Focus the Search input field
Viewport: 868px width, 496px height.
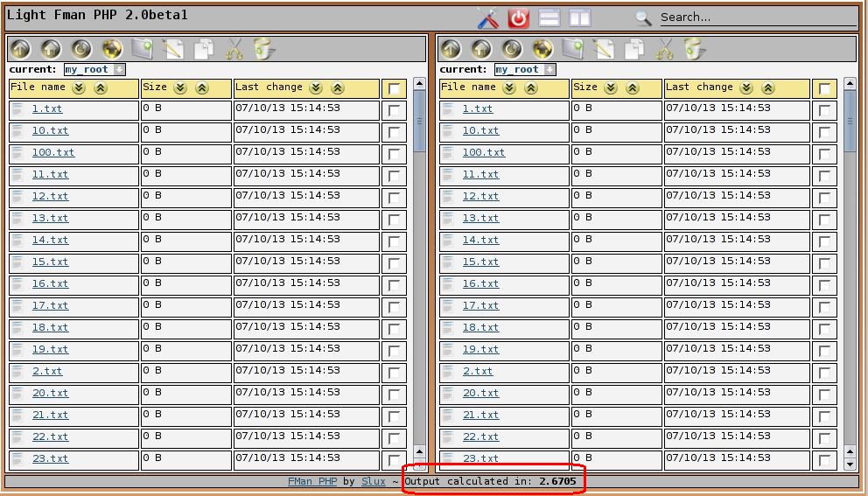click(x=759, y=17)
